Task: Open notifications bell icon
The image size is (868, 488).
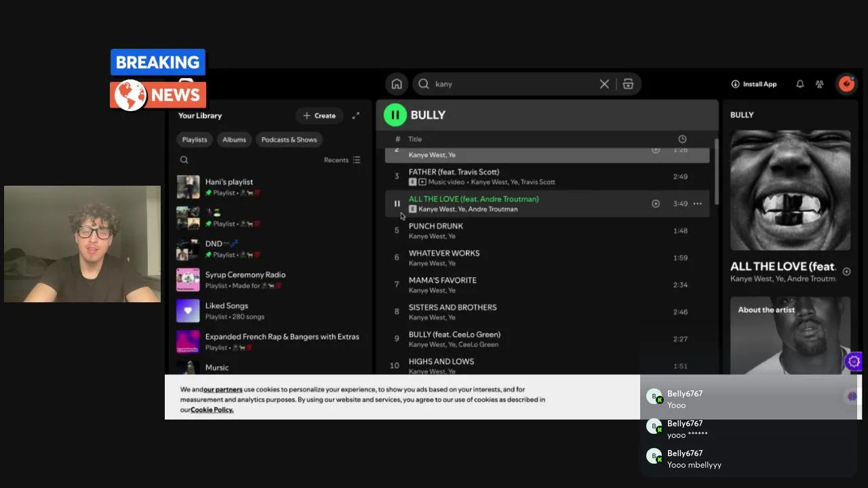Action: point(800,84)
